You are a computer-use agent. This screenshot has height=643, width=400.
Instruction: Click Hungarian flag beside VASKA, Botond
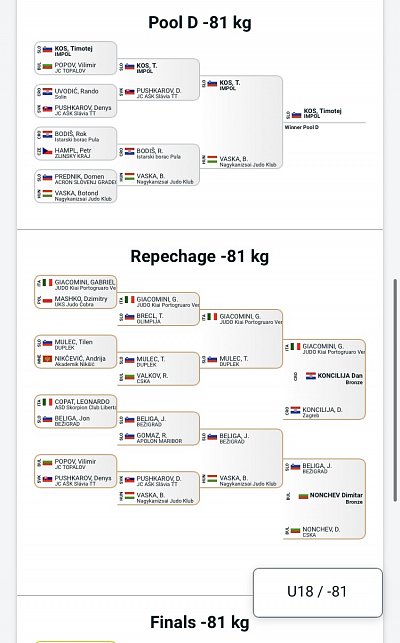[x=48, y=194]
